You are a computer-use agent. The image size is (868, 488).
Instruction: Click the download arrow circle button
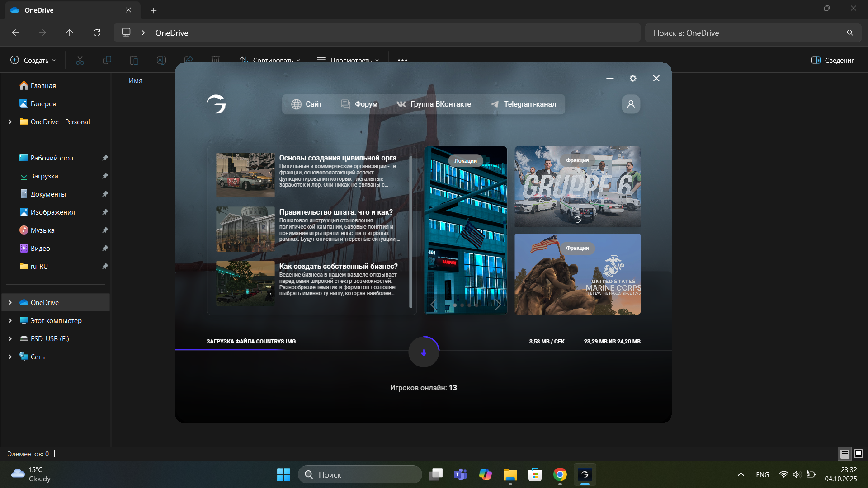pyautogui.click(x=424, y=352)
